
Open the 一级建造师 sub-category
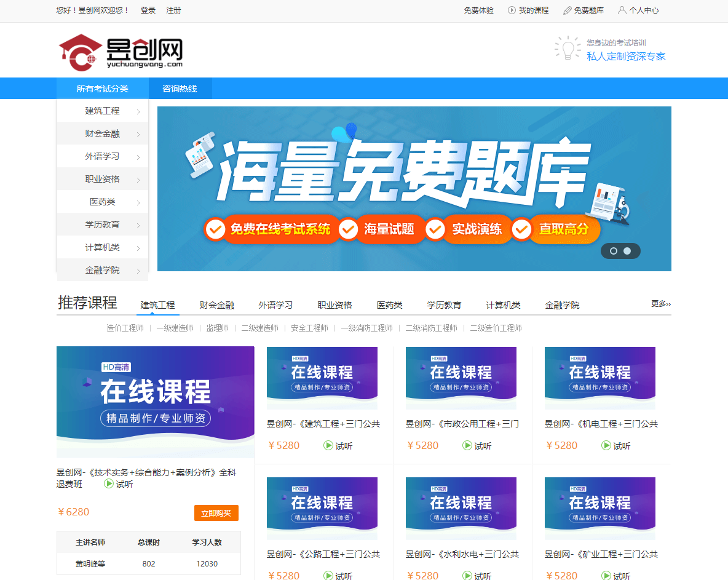coord(175,328)
